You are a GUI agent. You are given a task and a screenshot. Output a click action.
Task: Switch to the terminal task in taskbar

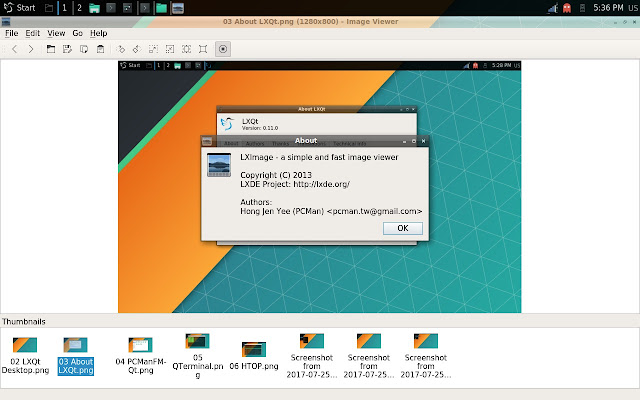click(x=145, y=8)
